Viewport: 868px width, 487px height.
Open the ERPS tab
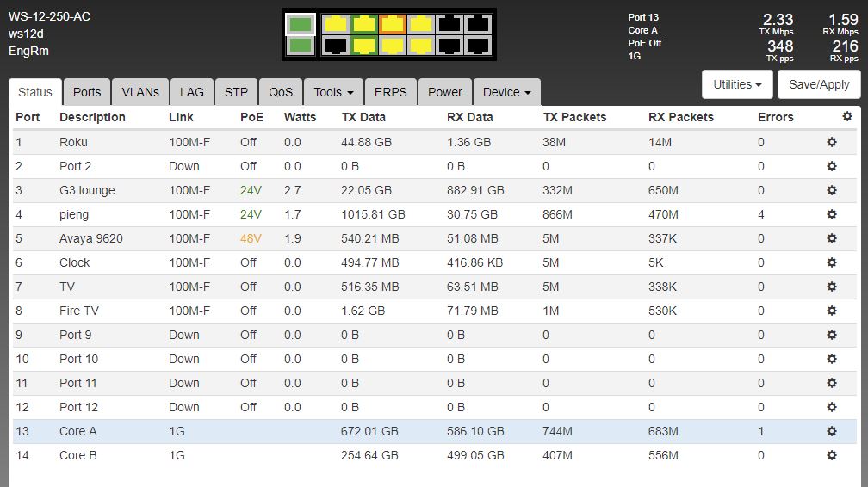tap(391, 92)
